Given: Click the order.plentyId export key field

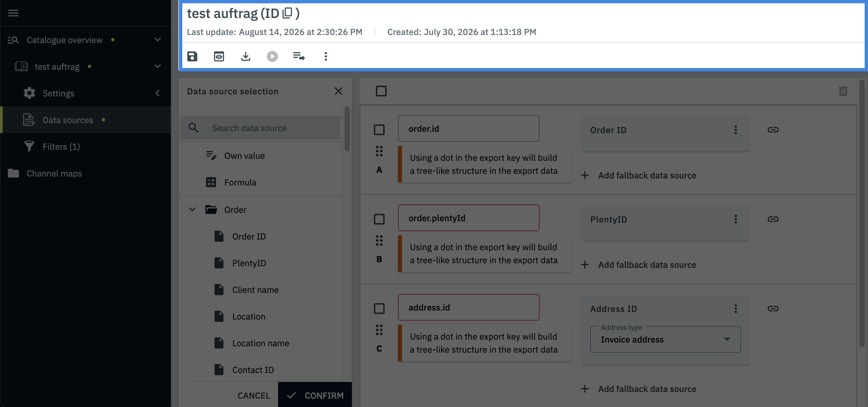Looking at the screenshot, I should coord(468,218).
